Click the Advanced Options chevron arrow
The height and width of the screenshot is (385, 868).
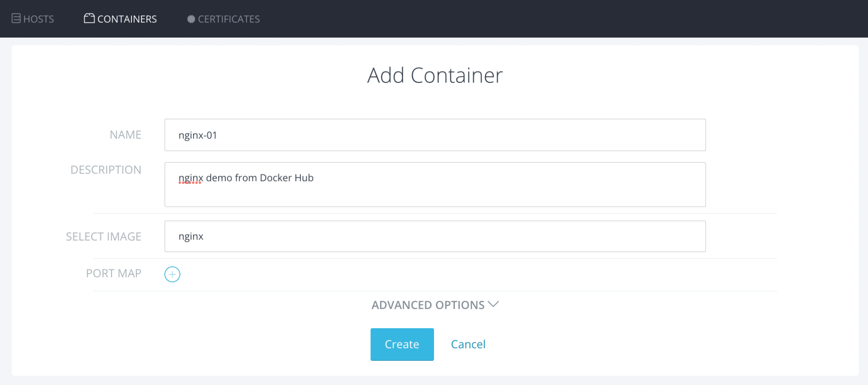point(493,304)
